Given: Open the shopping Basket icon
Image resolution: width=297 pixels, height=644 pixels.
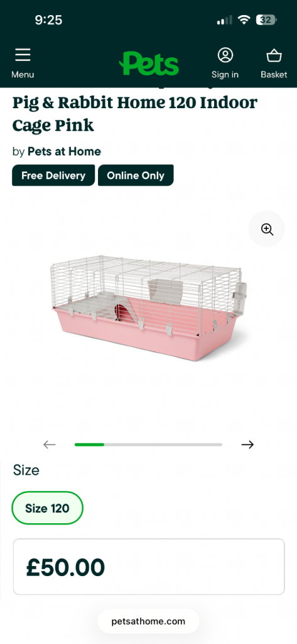Looking at the screenshot, I should (x=274, y=55).
